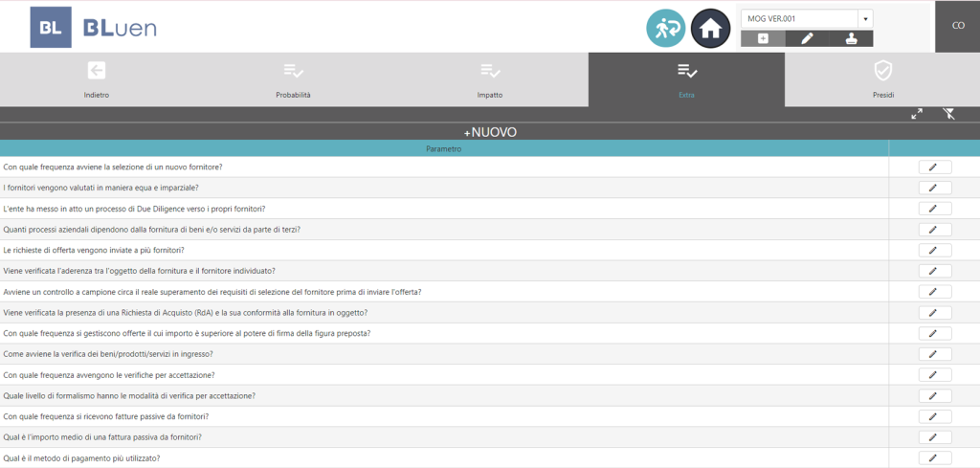Open the Presidi tab

(x=882, y=79)
